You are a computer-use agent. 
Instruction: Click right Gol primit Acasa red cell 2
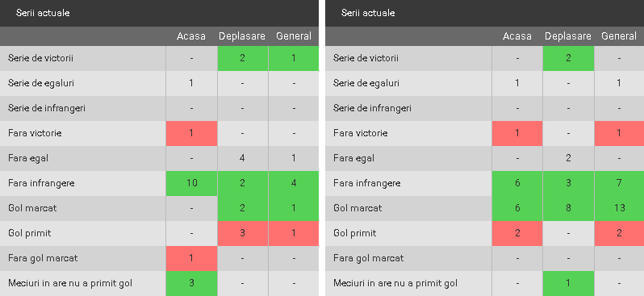tap(517, 233)
